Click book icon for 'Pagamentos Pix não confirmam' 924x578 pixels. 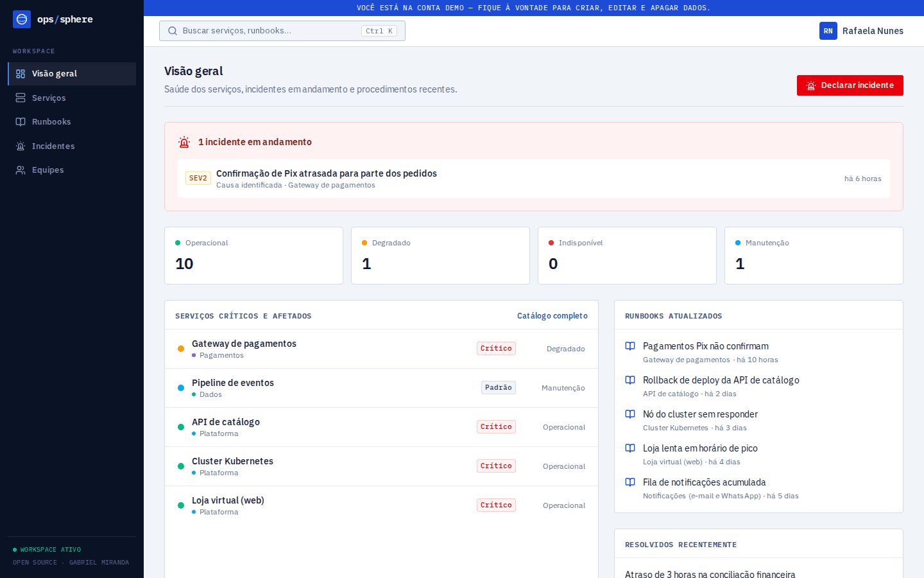tap(630, 346)
